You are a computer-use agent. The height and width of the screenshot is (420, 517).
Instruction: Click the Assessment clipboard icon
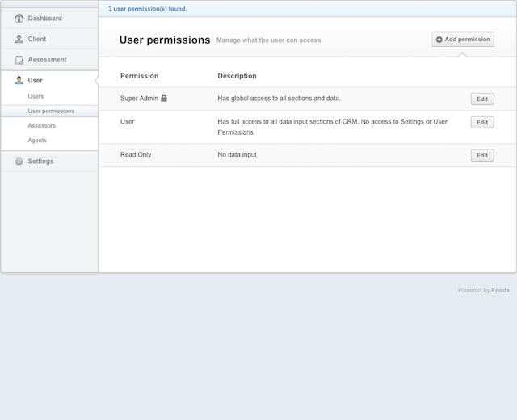click(19, 60)
